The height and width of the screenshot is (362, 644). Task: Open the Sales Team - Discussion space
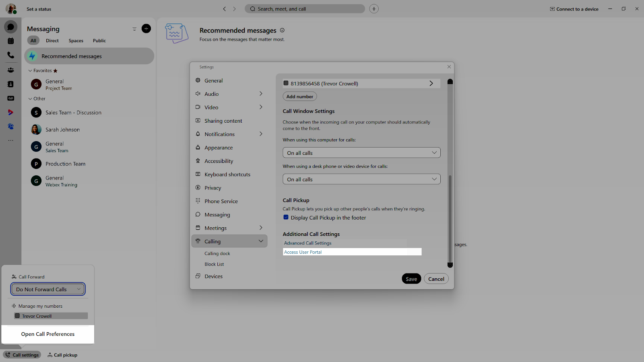click(x=89, y=113)
